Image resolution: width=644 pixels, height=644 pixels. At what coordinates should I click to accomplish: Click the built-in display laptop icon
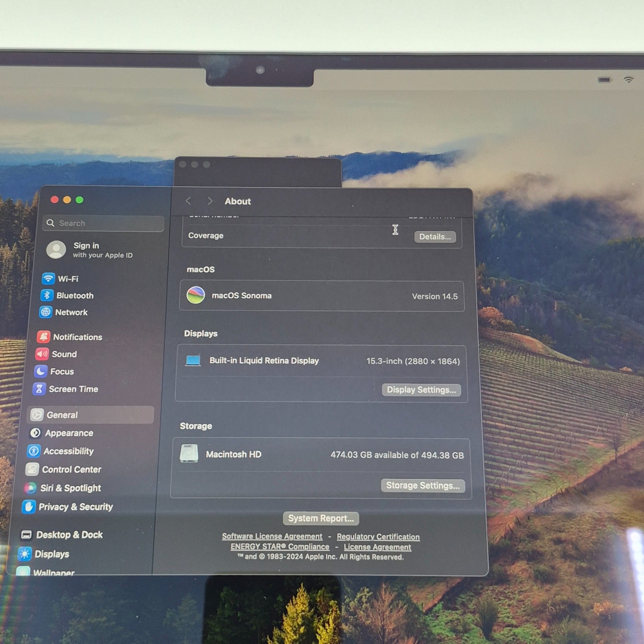[x=193, y=360]
